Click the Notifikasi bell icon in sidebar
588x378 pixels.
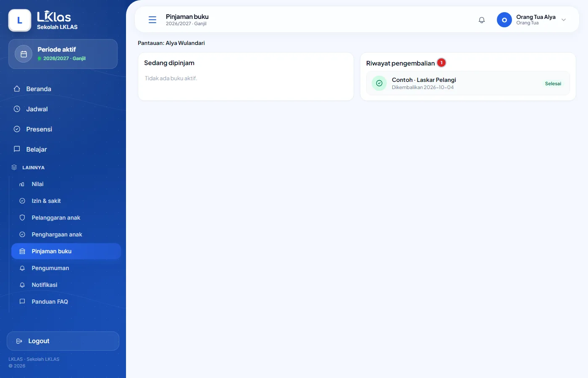(x=22, y=285)
